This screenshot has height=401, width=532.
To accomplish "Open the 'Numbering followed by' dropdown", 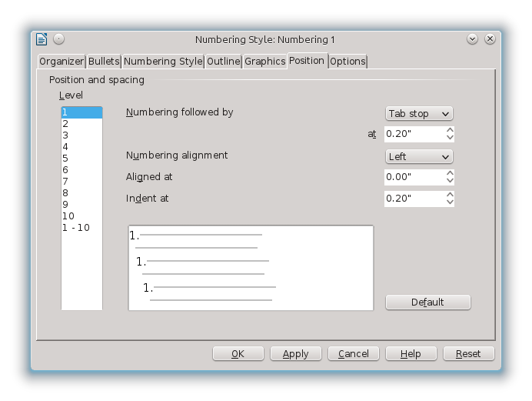I will coord(419,113).
